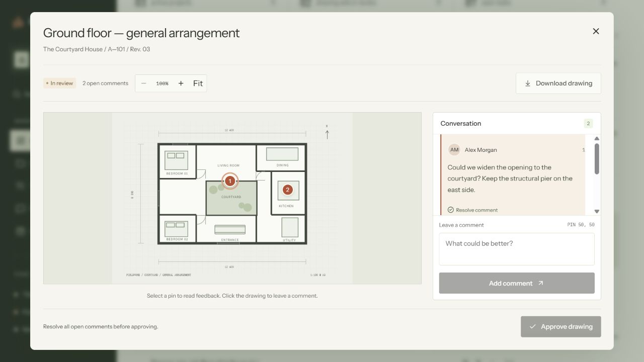Viewport: 644px width, 362px height.
Task: Click the conversation scrollbar down arrow
Action: pos(597,212)
